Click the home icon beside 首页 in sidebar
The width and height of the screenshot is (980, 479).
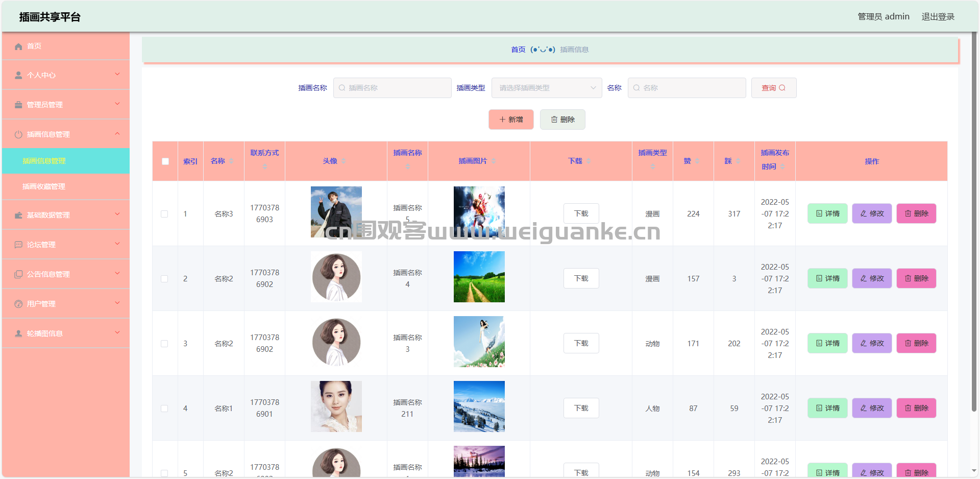pos(18,46)
